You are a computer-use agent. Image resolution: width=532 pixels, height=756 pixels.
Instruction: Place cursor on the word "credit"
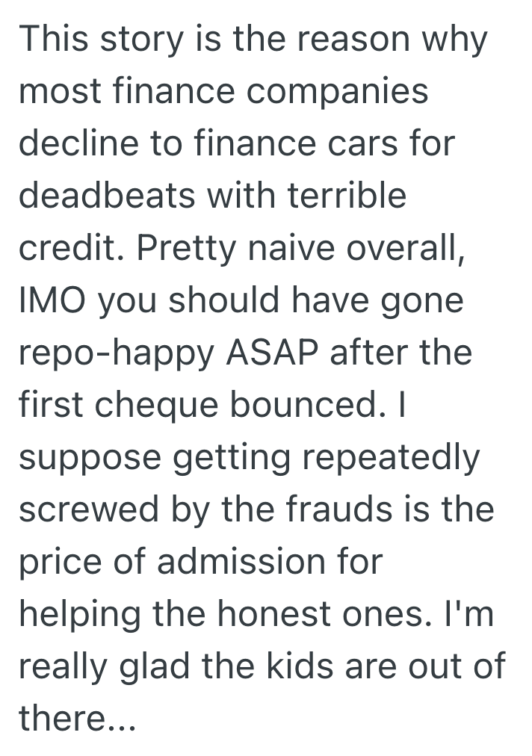pos(64,248)
